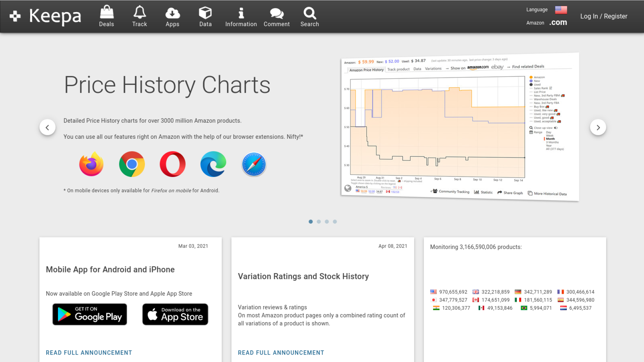Open the Deals shopping bag icon

pos(106,13)
